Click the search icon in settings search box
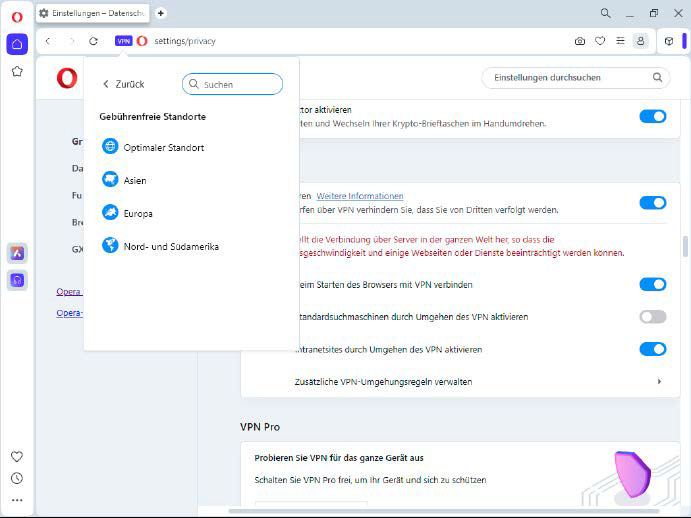Image resolution: width=691 pixels, height=518 pixels. tap(658, 77)
